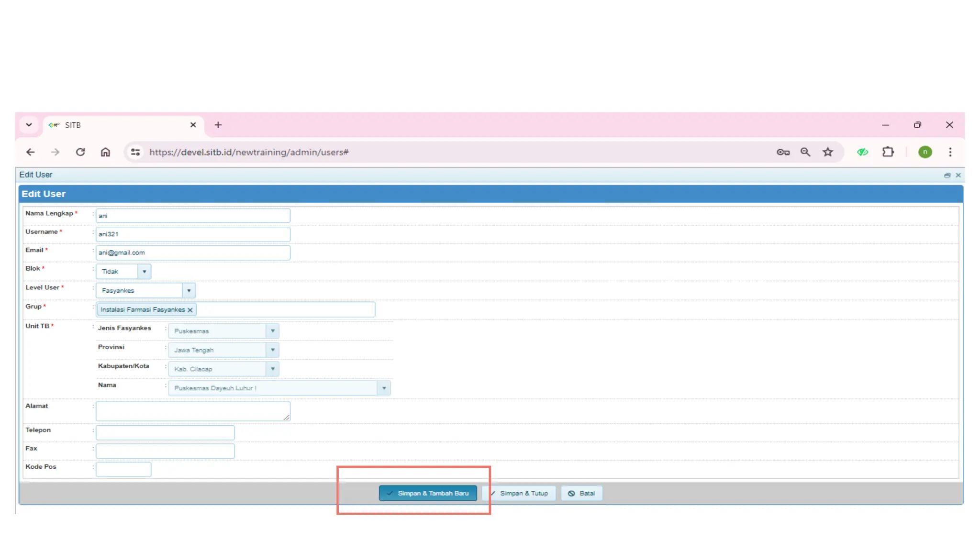Open the Kabupaten/Kota dropdown
Image resolution: width=980 pixels, height=551 pixels.
tap(273, 369)
